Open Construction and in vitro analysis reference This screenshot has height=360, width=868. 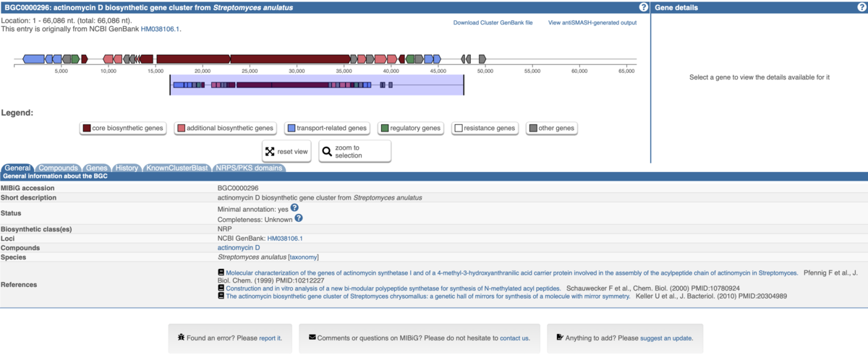(393, 288)
